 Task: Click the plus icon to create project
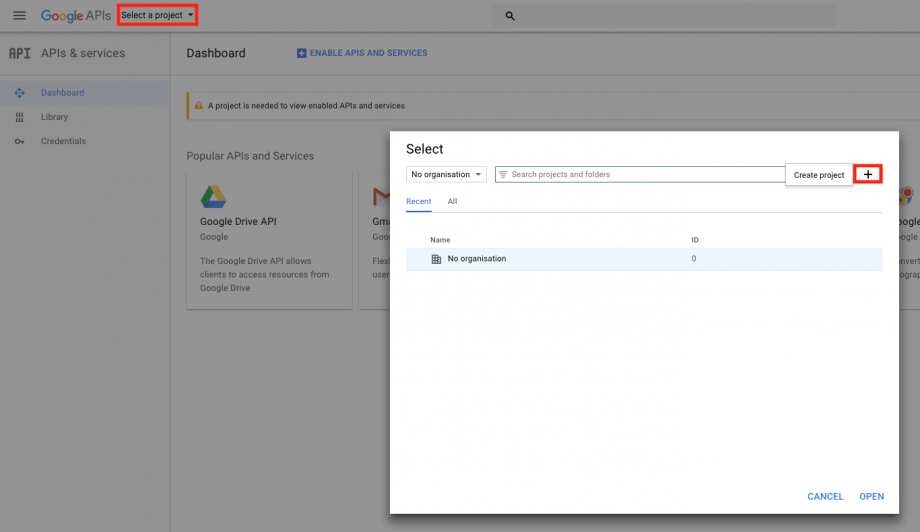[867, 174]
